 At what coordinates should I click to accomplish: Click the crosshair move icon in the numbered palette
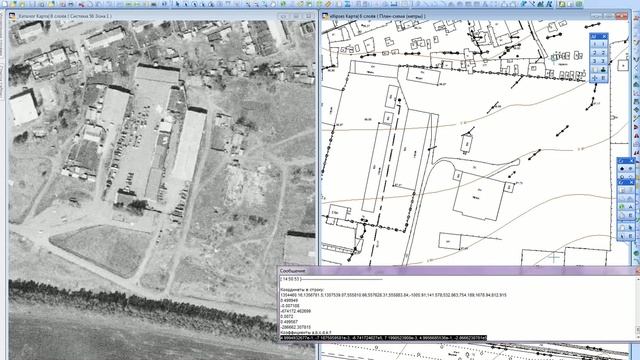point(595,78)
